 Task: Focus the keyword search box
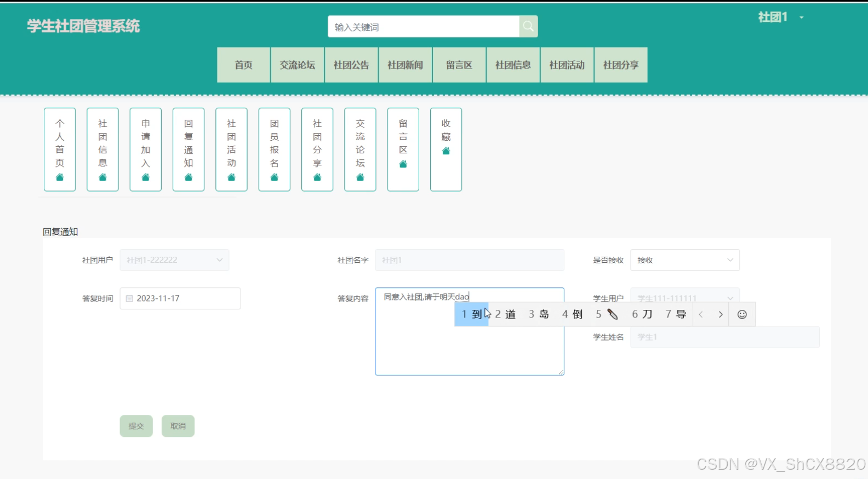click(x=424, y=26)
